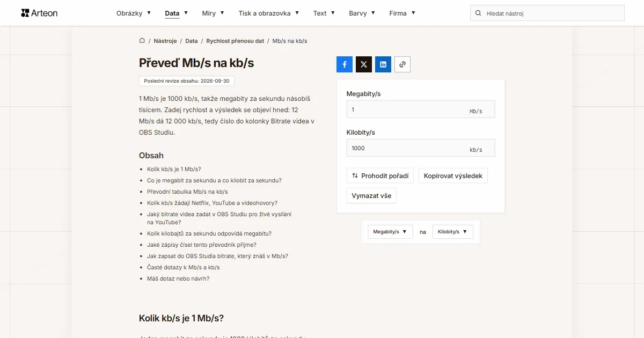Click the Prohodit pořadí button
This screenshot has height=338, width=644.
380,175
